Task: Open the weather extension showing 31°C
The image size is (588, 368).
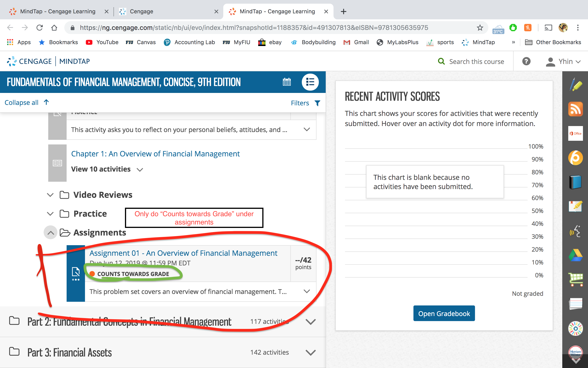Action: 498,29
